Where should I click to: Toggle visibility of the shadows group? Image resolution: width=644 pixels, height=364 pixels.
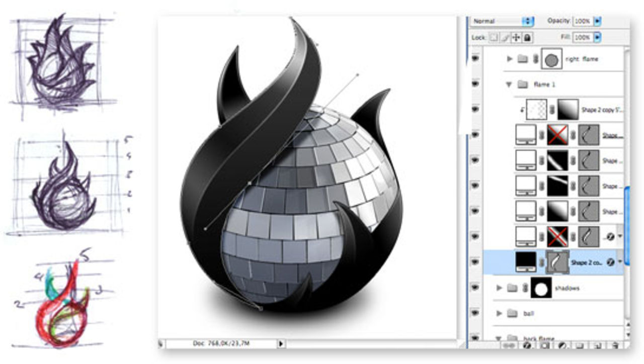pyautogui.click(x=475, y=288)
